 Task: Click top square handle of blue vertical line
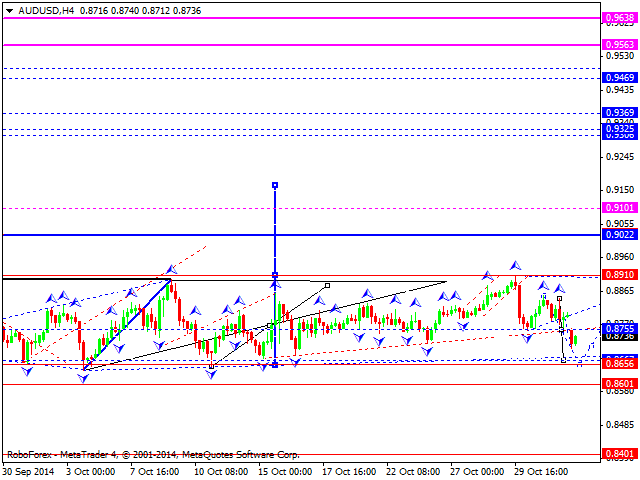275,185
